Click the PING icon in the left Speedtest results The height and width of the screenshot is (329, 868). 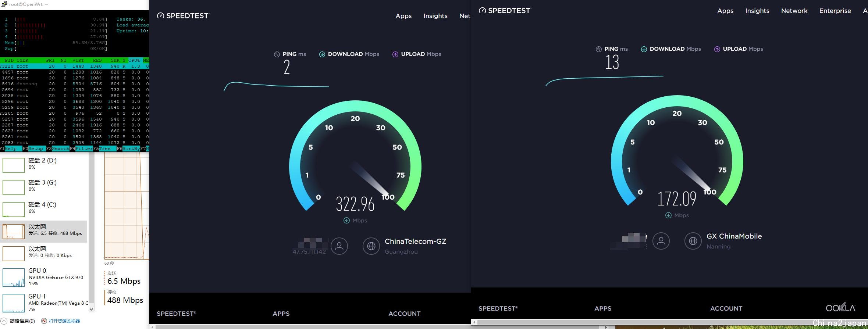[x=277, y=54]
